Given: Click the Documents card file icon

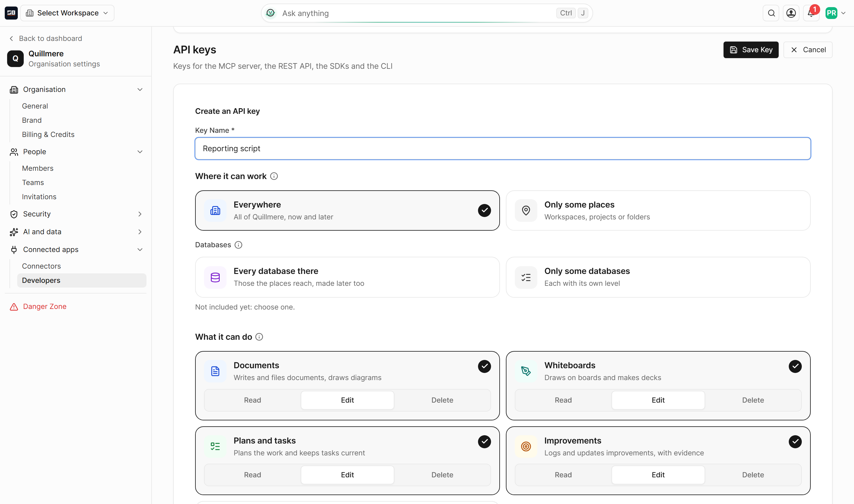Looking at the screenshot, I should click(x=215, y=371).
